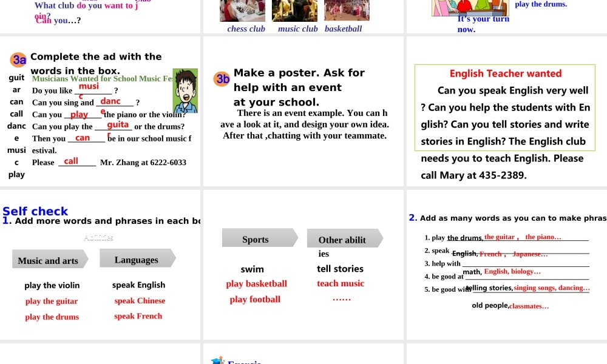The height and width of the screenshot is (364, 607).
Task: Click the 'Languages' arrow label
Action: pyautogui.click(x=138, y=258)
